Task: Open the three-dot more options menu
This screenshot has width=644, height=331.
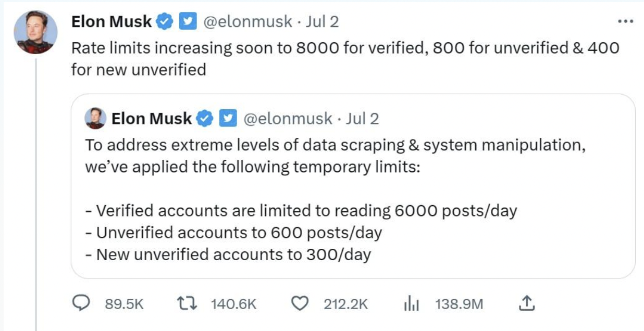Action: [x=624, y=21]
